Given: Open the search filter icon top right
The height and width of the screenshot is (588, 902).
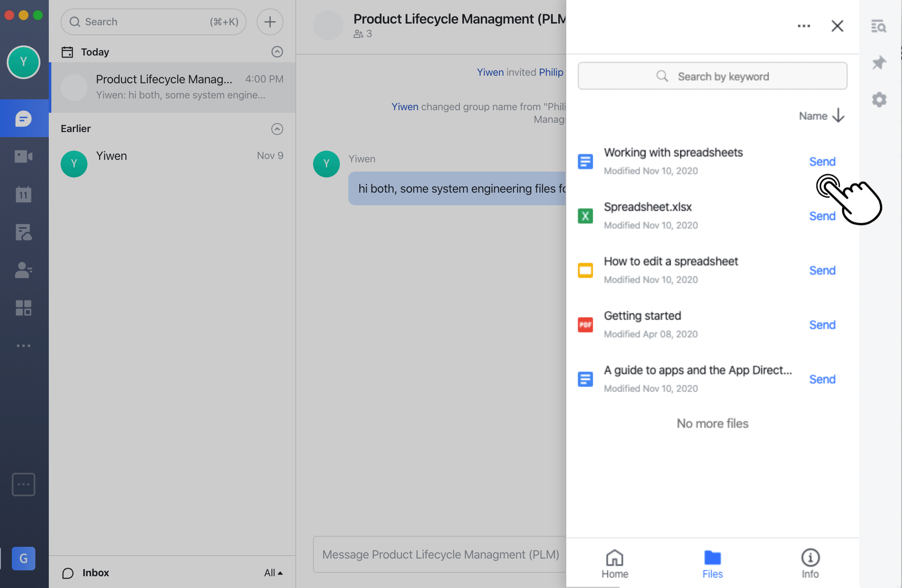Looking at the screenshot, I should 879,26.
